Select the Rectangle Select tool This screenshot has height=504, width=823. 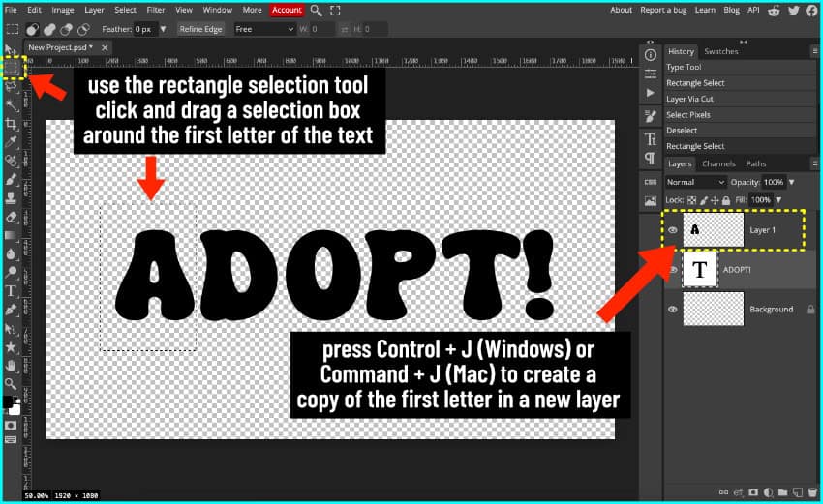coord(12,68)
